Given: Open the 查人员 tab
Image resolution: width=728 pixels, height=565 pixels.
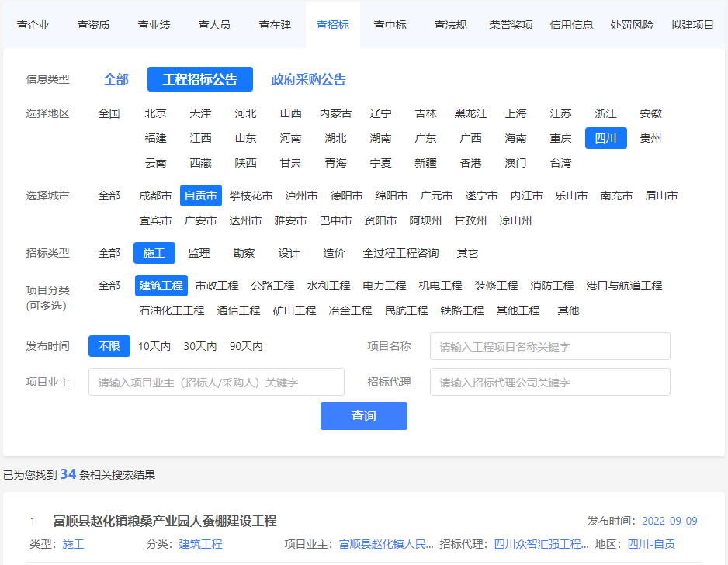Looking at the screenshot, I should coord(214,25).
